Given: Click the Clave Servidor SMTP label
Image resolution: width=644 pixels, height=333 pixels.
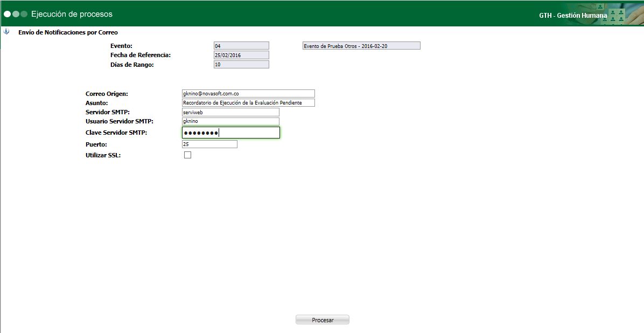Looking at the screenshot, I should [116, 133].
